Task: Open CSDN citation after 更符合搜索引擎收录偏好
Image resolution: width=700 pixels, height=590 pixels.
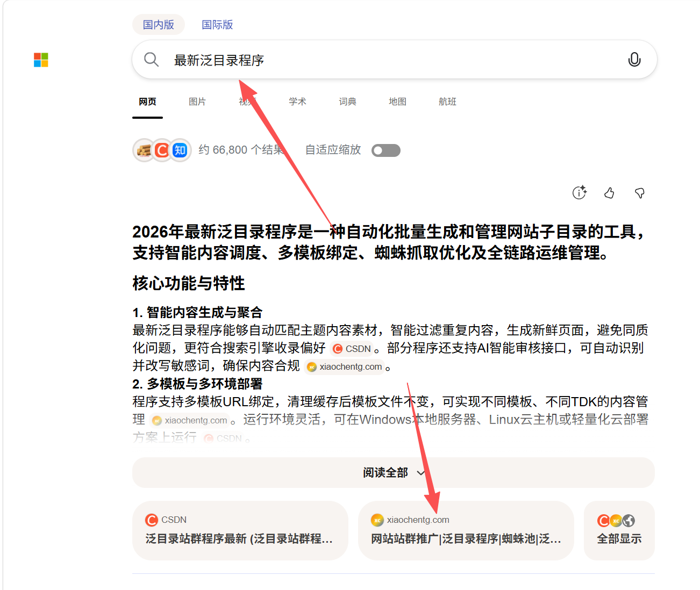Action: tap(352, 349)
